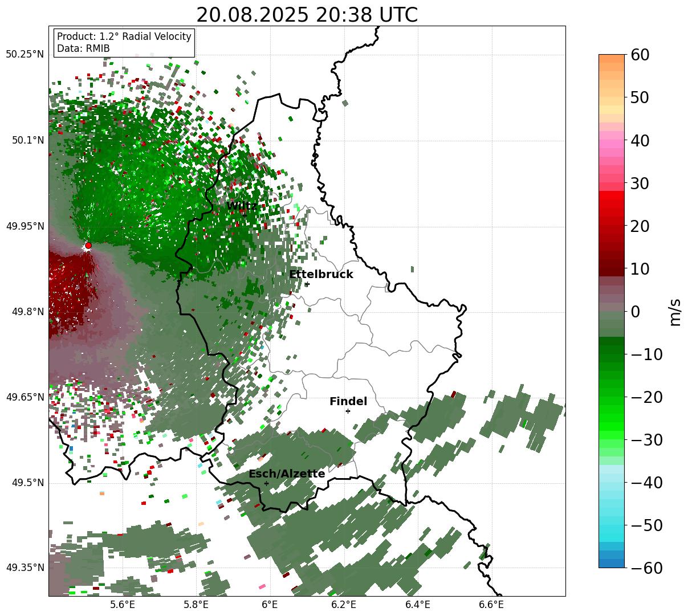Click the colorbar tick label 30
This screenshot has width=688, height=616.
[x=639, y=183]
